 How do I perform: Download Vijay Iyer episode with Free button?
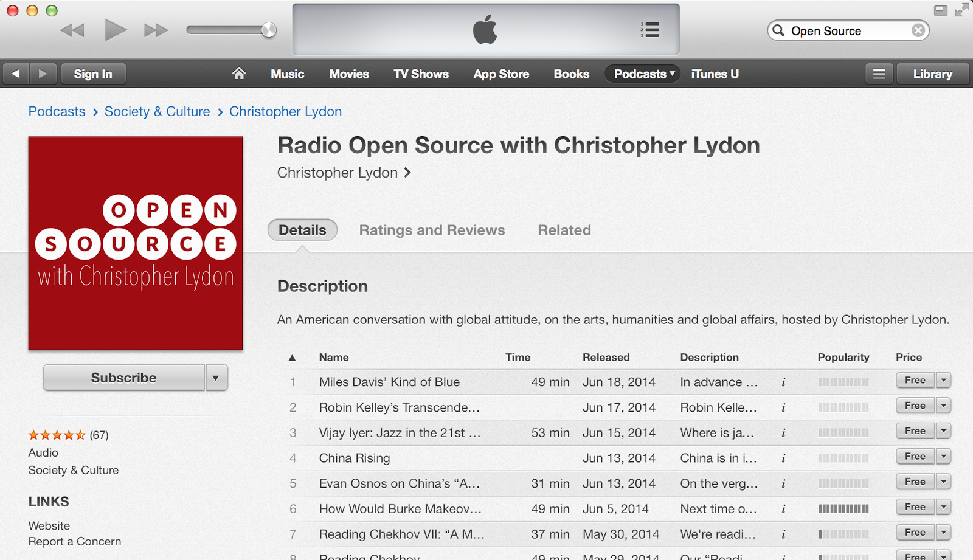pos(915,431)
